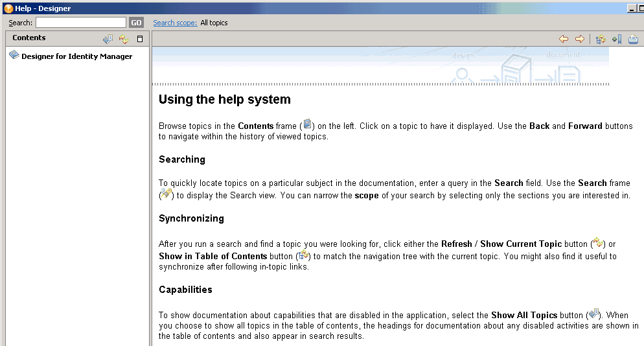The image size is (644, 346).
Task: Click the Contents panel title
Action: pyautogui.click(x=29, y=38)
